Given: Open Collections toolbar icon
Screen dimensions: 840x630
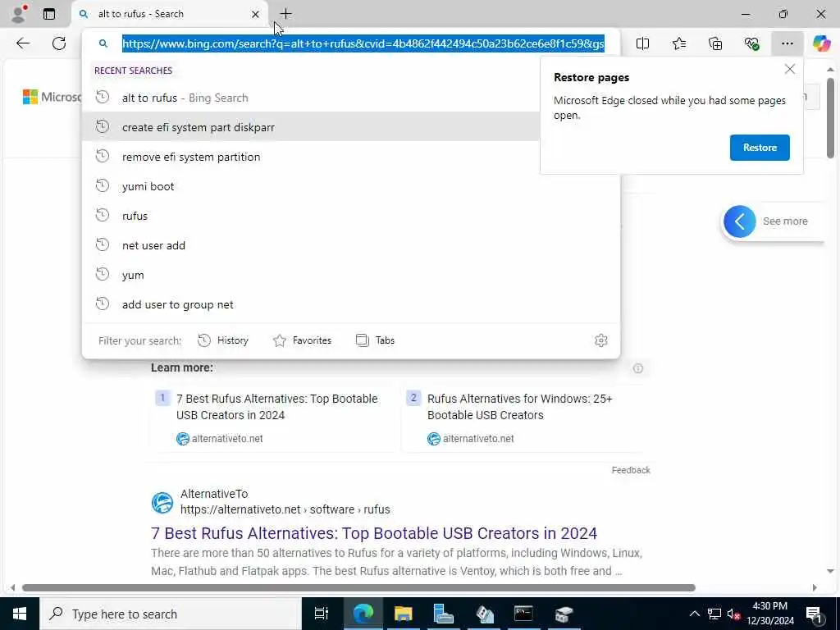Looking at the screenshot, I should coord(715,43).
